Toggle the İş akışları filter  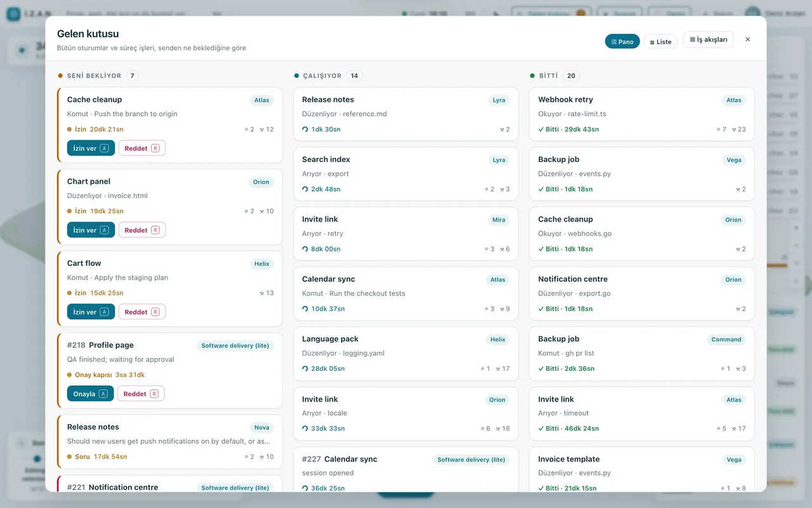tap(708, 39)
